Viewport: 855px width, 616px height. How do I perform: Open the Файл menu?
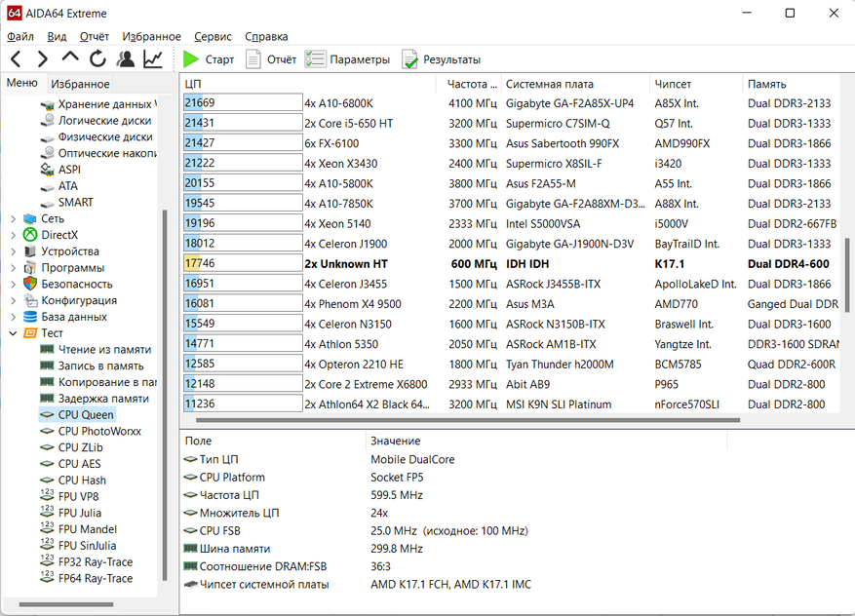click(20, 36)
